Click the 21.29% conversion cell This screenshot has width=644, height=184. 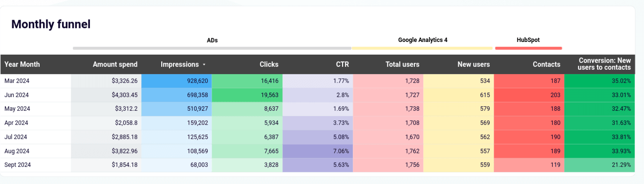tap(600, 165)
